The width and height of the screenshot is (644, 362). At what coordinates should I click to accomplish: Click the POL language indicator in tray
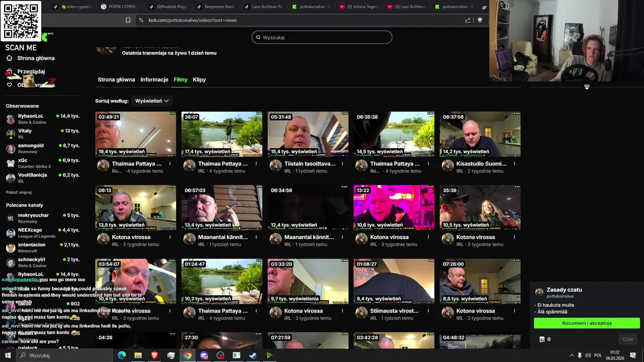pyautogui.click(x=598, y=355)
